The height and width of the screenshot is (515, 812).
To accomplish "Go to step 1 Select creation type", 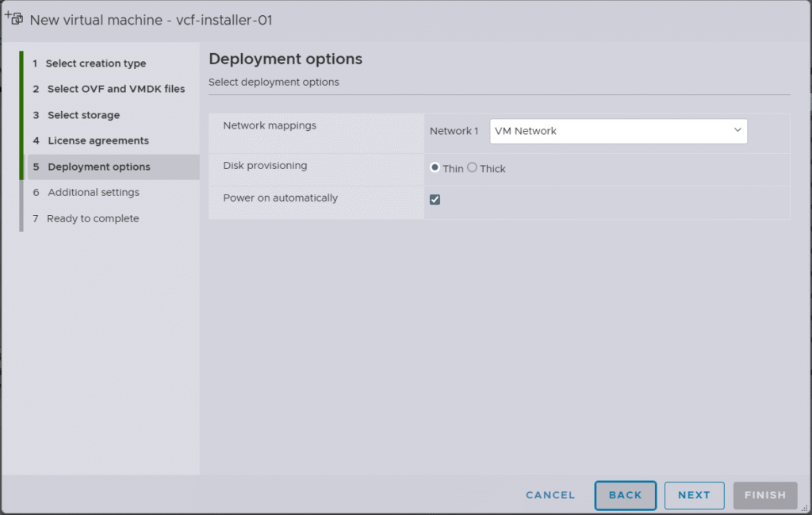I will click(95, 63).
